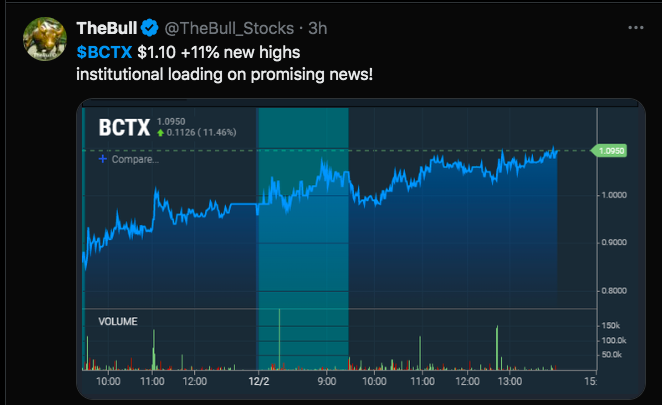Click the Compare... button on chart

click(134, 159)
